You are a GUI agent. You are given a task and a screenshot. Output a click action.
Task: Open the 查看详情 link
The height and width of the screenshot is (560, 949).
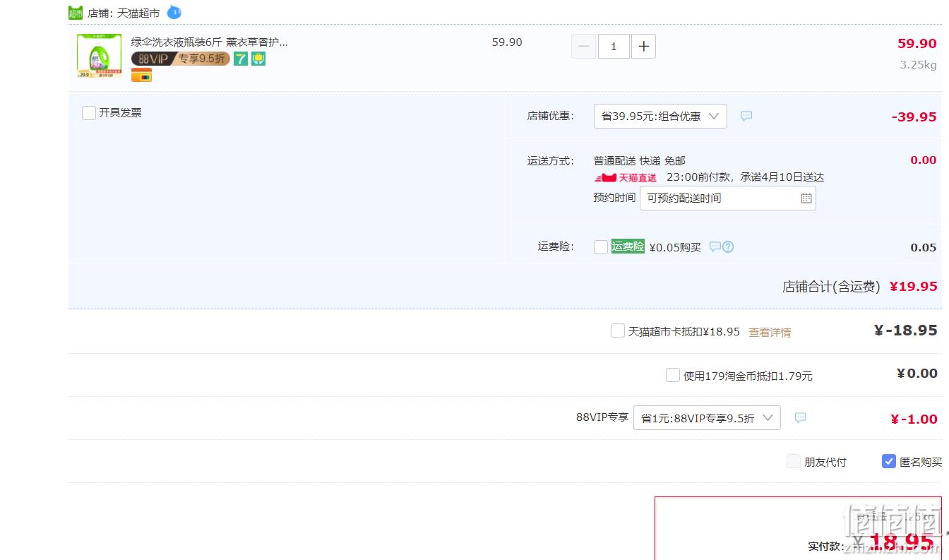click(770, 332)
